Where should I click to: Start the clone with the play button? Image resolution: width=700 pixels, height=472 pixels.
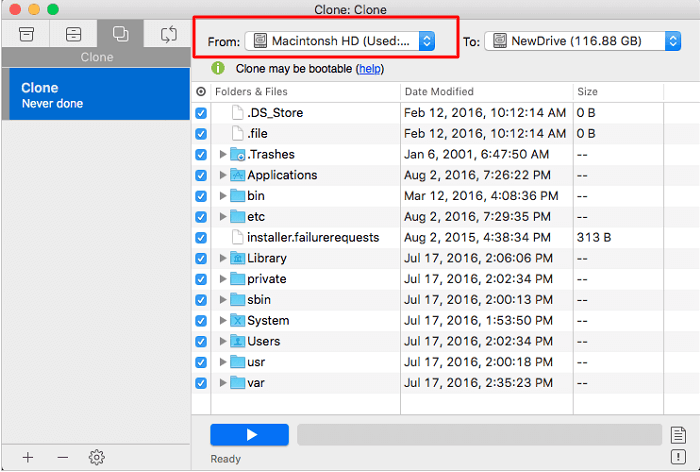tap(250, 435)
